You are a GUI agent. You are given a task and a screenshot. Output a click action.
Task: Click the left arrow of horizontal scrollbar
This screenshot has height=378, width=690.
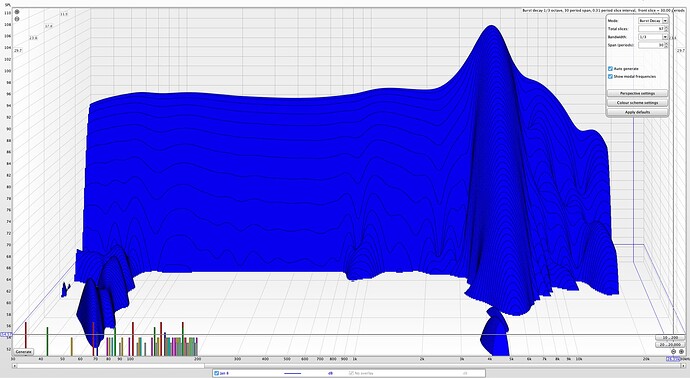[x=15, y=366]
